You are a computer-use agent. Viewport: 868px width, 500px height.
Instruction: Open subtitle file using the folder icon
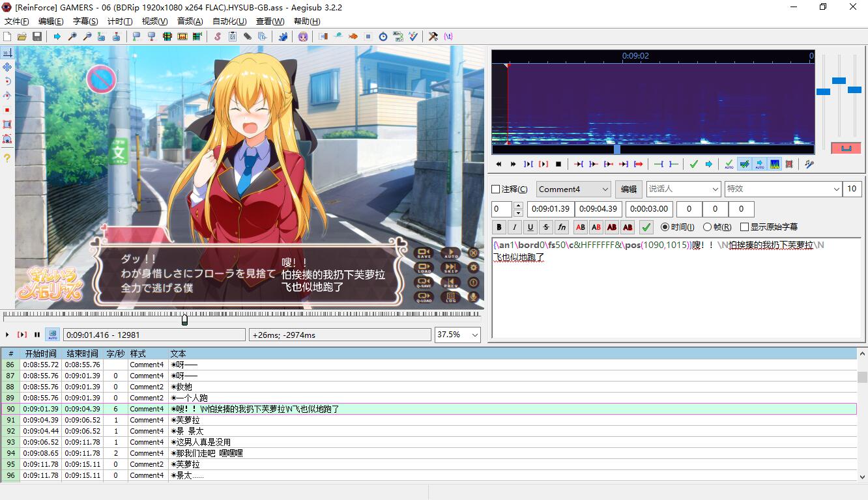[22, 36]
